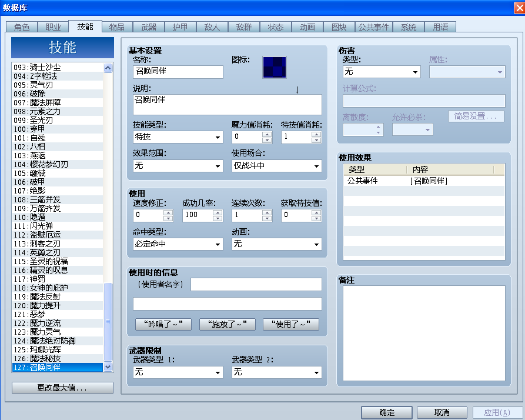Image resolution: width=525 pixels, height=420 pixels.
Task: Open the 命中类型 dropdown
Action: click(x=178, y=244)
